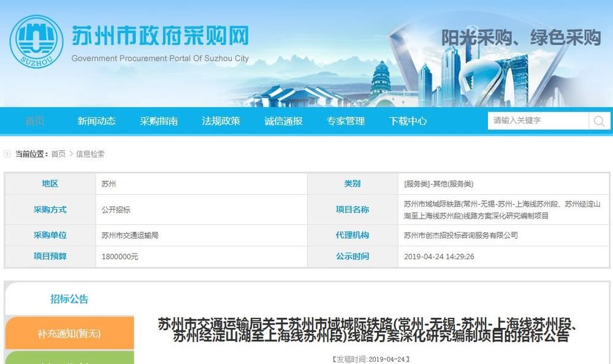This screenshot has width=613, height=364.
Task: Click the Suzhou government procurement logo emblem
Action: (x=36, y=42)
